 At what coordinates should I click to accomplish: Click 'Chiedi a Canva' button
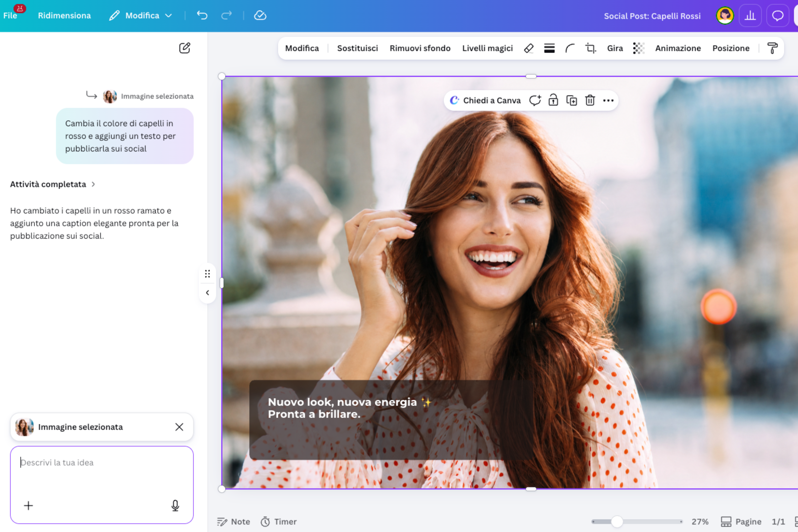point(485,100)
